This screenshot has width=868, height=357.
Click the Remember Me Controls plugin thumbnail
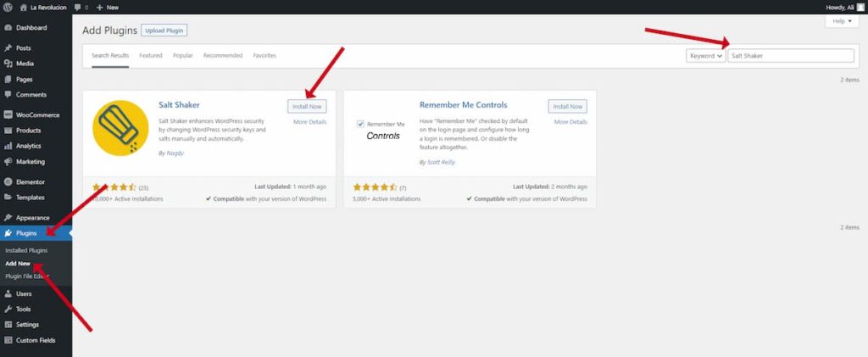coord(382,130)
